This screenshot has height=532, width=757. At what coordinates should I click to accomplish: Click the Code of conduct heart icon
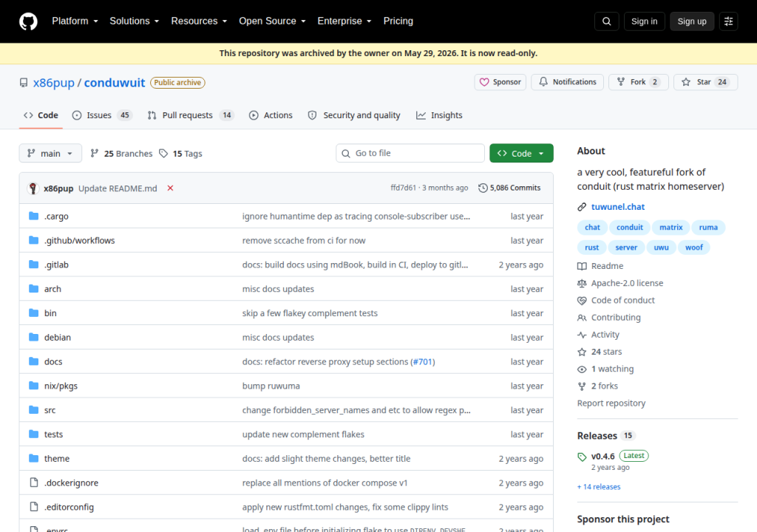582,300
